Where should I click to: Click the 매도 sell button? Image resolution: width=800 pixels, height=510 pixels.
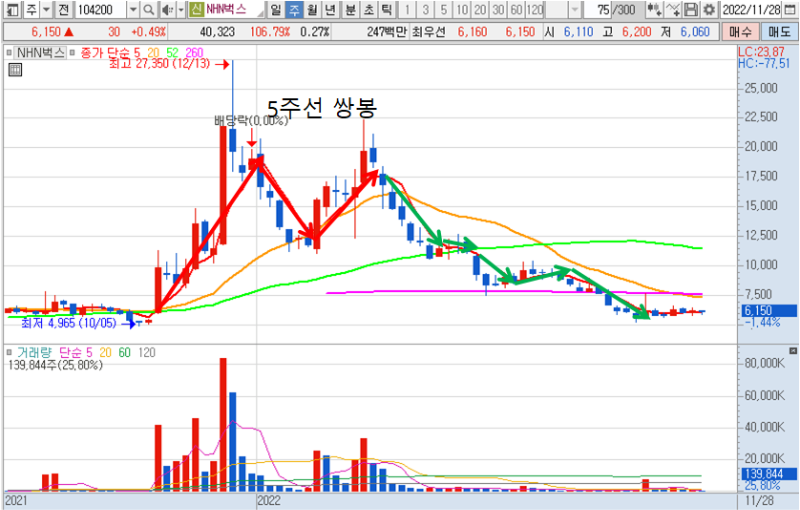779,32
